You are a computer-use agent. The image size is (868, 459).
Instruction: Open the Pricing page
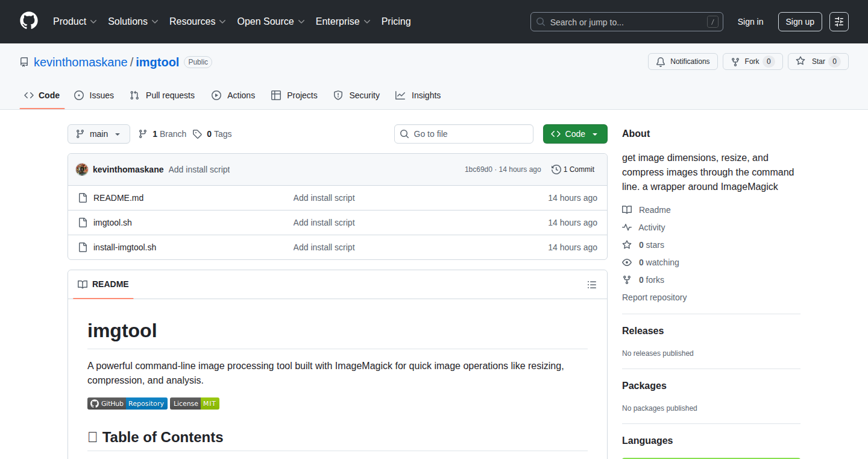pyautogui.click(x=396, y=22)
